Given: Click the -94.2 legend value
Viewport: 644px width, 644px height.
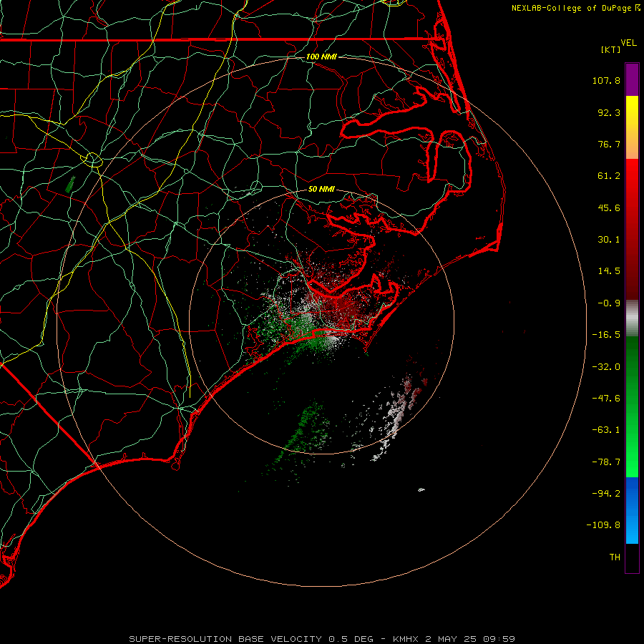Looking at the screenshot, I should (606, 493).
